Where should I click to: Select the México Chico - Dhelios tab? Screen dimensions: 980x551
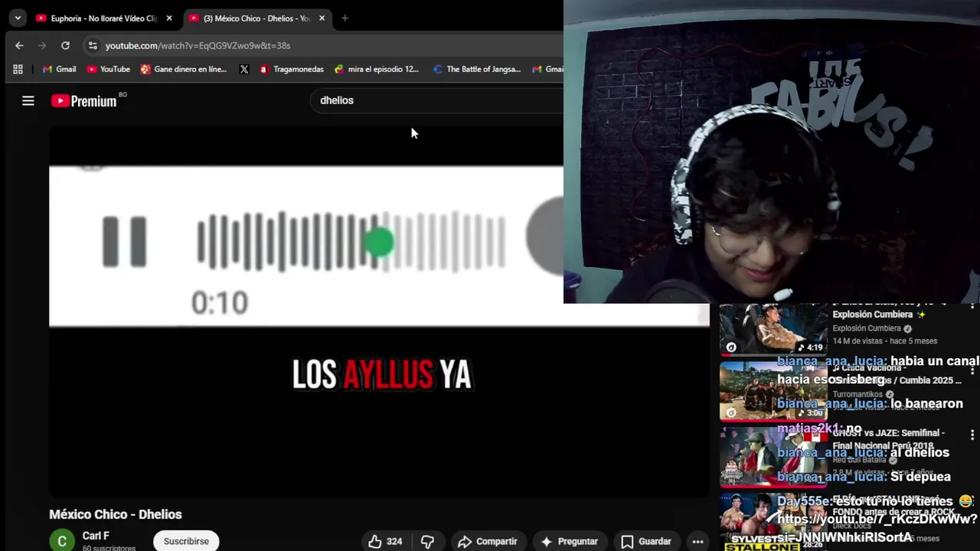click(x=256, y=18)
